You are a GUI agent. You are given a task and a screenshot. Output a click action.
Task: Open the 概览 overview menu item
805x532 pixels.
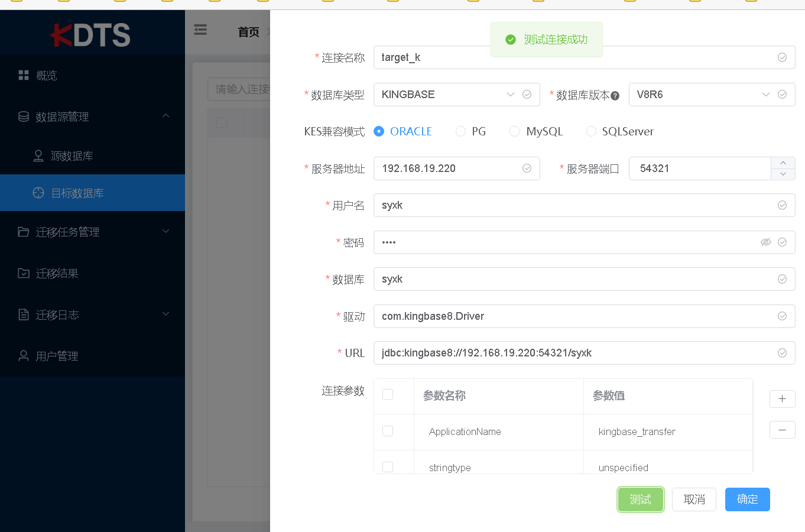point(92,75)
